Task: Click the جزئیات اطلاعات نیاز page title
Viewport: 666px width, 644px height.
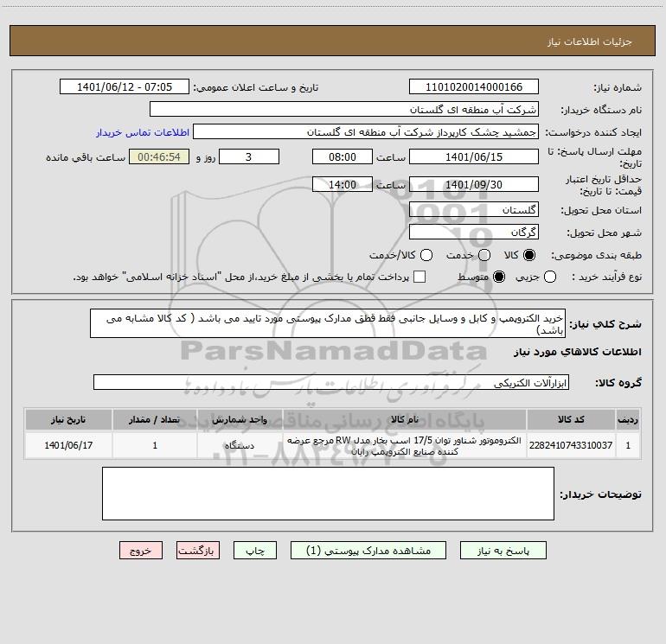Action: (590, 41)
